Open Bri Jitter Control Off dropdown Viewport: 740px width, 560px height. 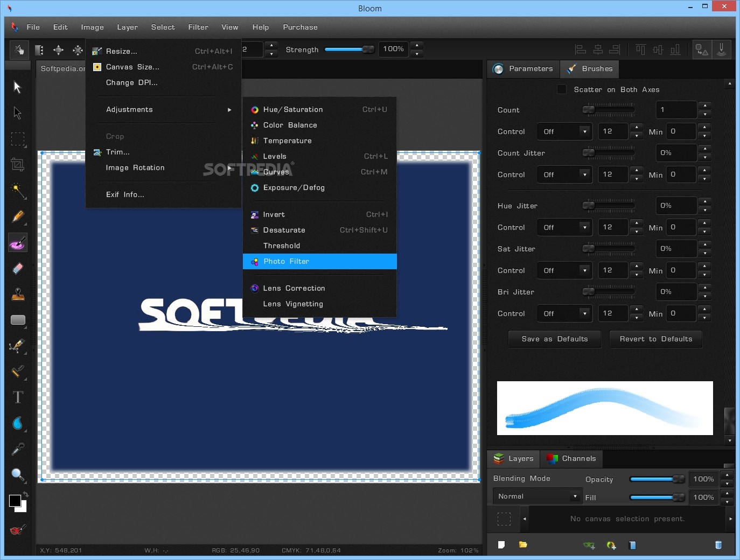point(564,313)
